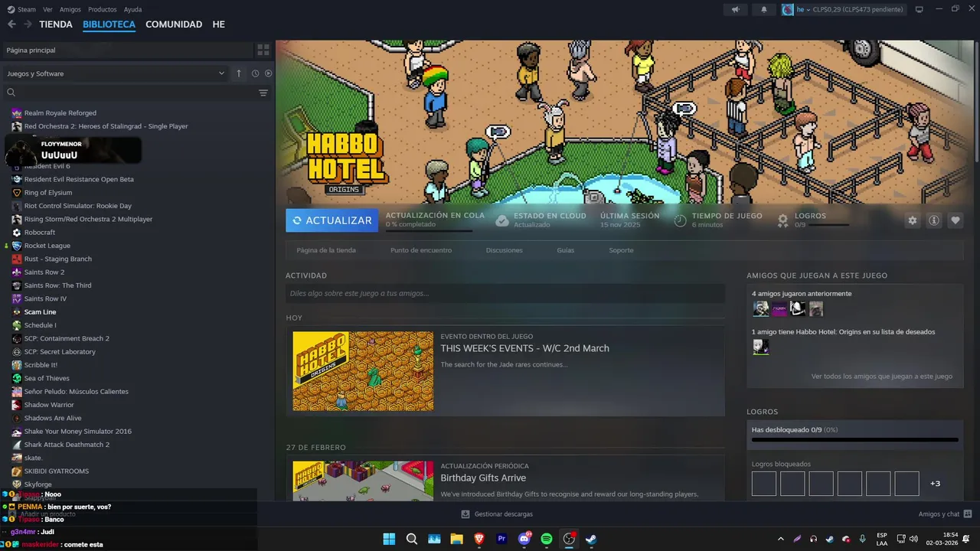Open the notifications bell

coord(763,9)
